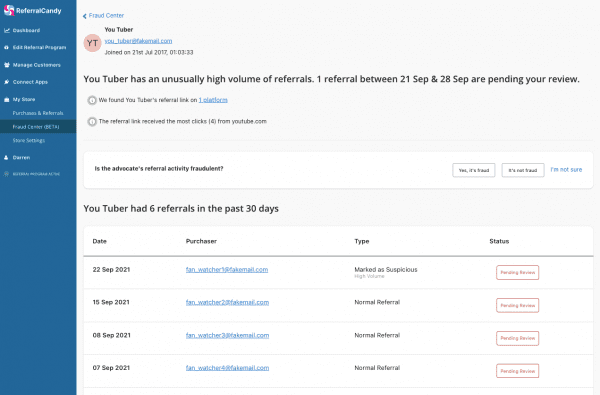Screen dimensions: 600x395
Task: Select My Store in sidebar
Action: click(x=24, y=99)
